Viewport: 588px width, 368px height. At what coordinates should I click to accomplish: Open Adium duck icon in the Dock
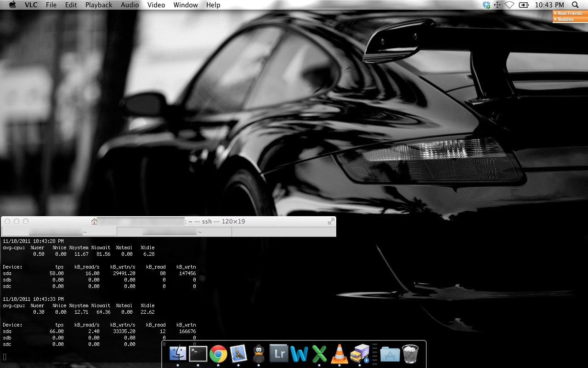pyautogui.click(x=259, y=354)
